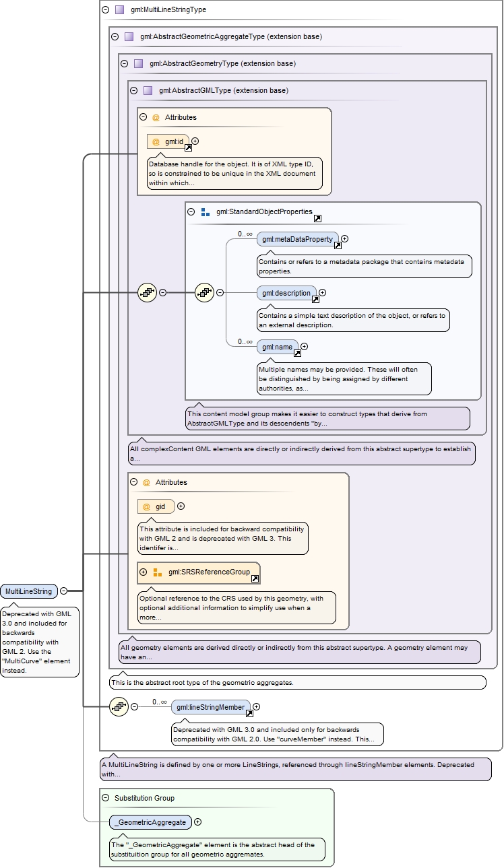Collapse gml:AbstractGeometricAggregateType extension base
Viewport: 504px width, 868px height.
point(115,37)
